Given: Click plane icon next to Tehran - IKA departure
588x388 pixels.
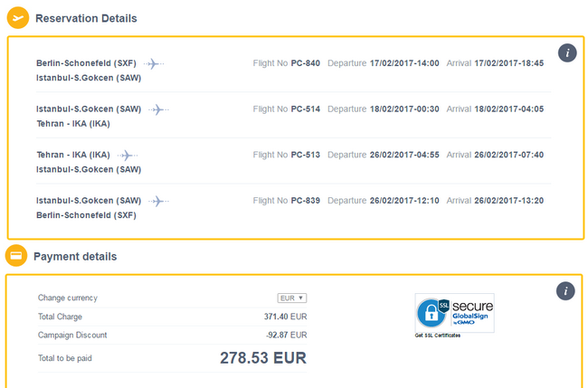Looking at the screenshot, I should coord(128,156).
